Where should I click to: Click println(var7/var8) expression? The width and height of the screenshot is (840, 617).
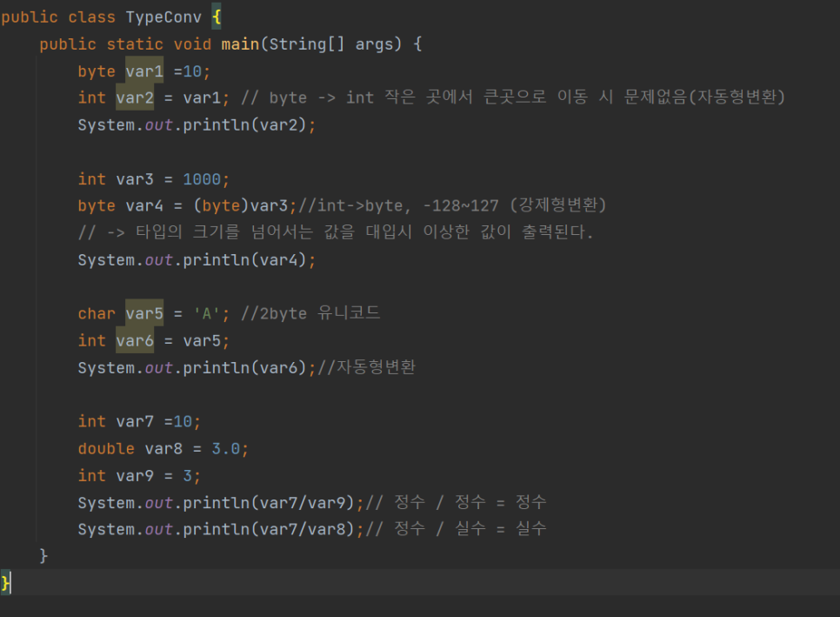coord(220,530)
